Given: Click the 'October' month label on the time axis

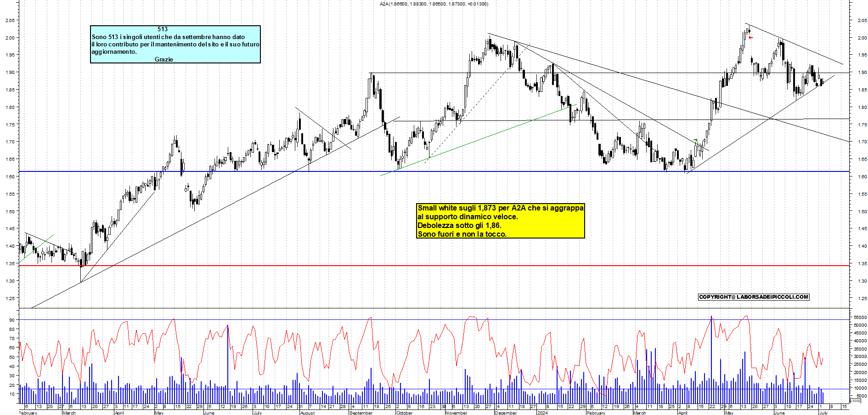Looking at the screenshot, I should click(x=404, y=413).
